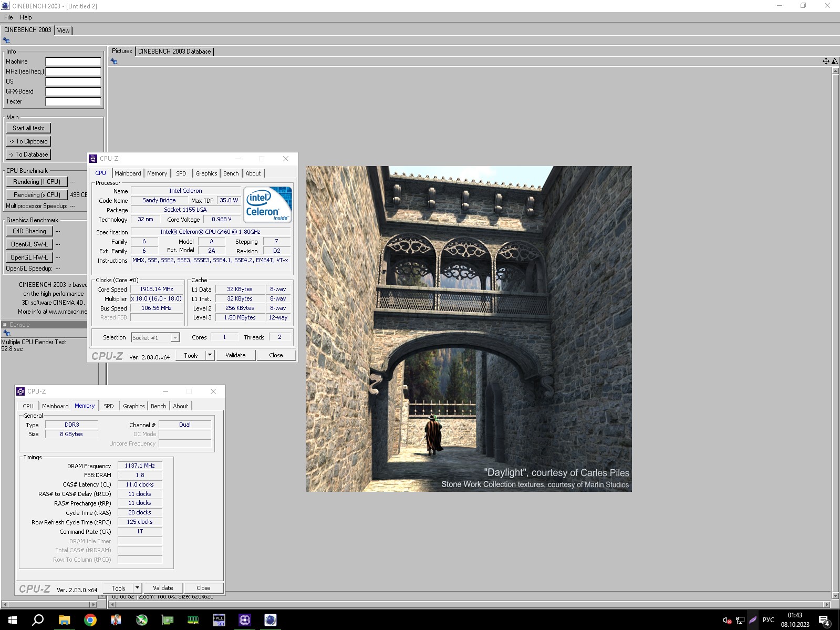Screen dimensions: 840x630
Task: Open About tab in lower CPU-Z Memory window
Action: [181, 406]
